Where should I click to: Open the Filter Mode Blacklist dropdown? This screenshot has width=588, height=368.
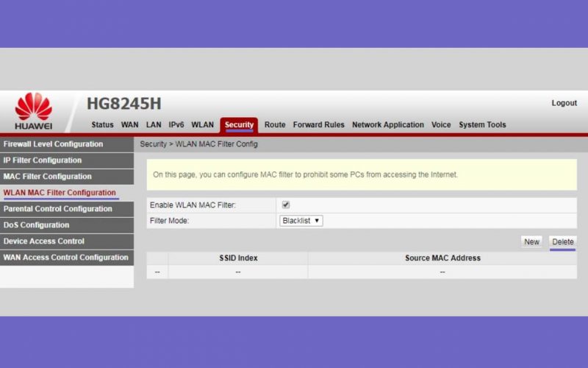coord(301,220)
